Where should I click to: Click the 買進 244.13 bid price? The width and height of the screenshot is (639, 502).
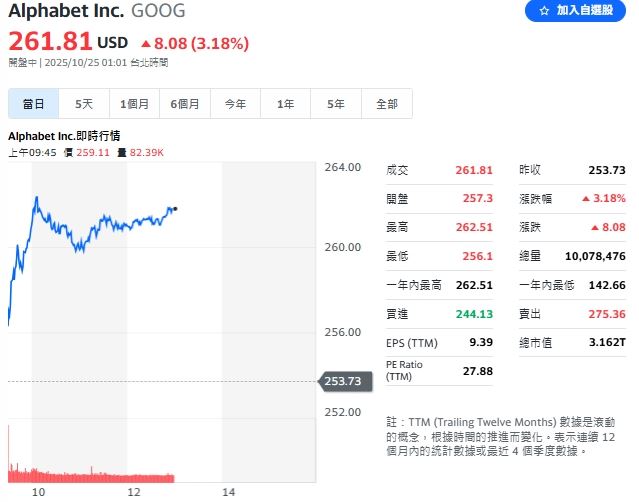(474, 314)
